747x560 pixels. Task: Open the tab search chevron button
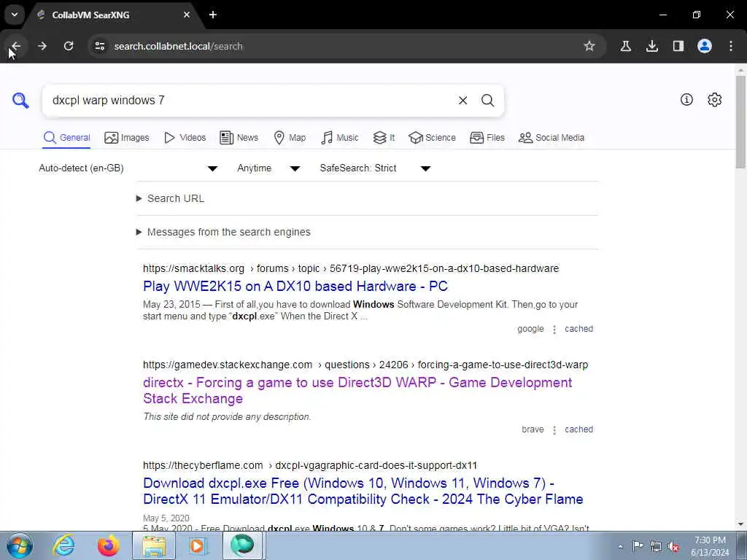[x=15, y=15]
